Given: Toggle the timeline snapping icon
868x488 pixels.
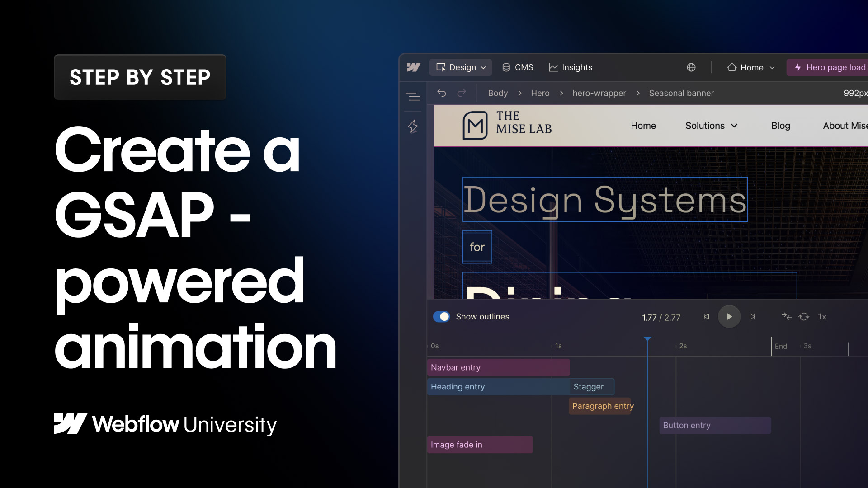Looking at the screenshot, I should (x=787, y=317).
